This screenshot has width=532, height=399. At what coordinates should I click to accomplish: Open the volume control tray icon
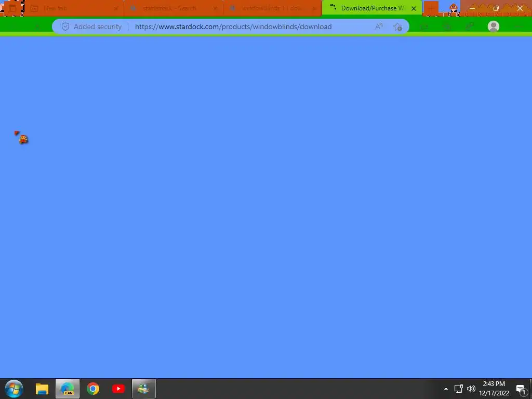tap(471, 389)
